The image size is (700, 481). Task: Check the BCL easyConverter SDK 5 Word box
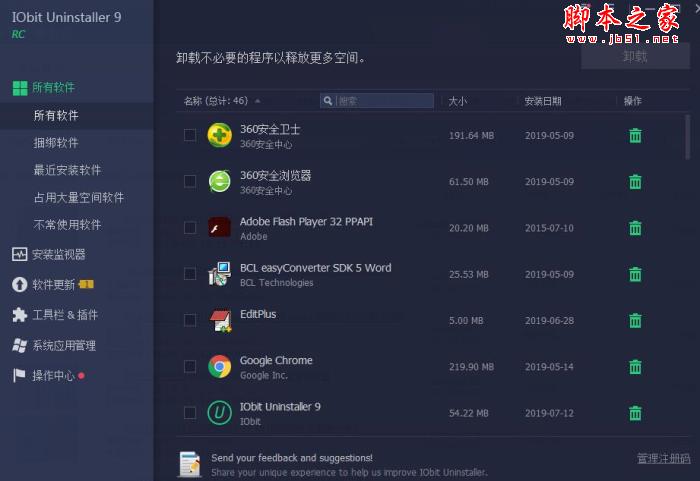pos(190,274)
